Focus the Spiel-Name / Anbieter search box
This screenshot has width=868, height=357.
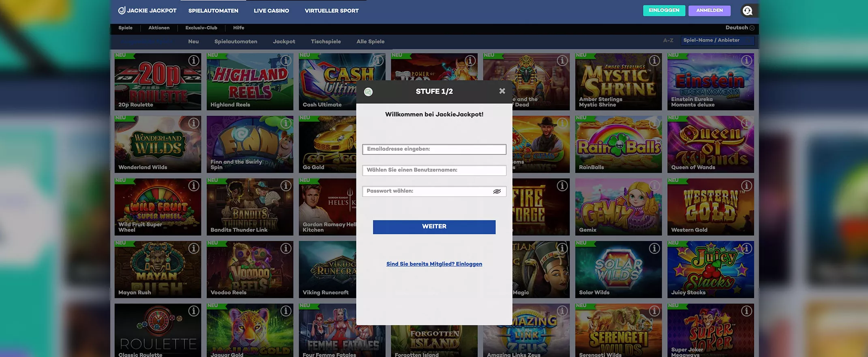point(718,40)
